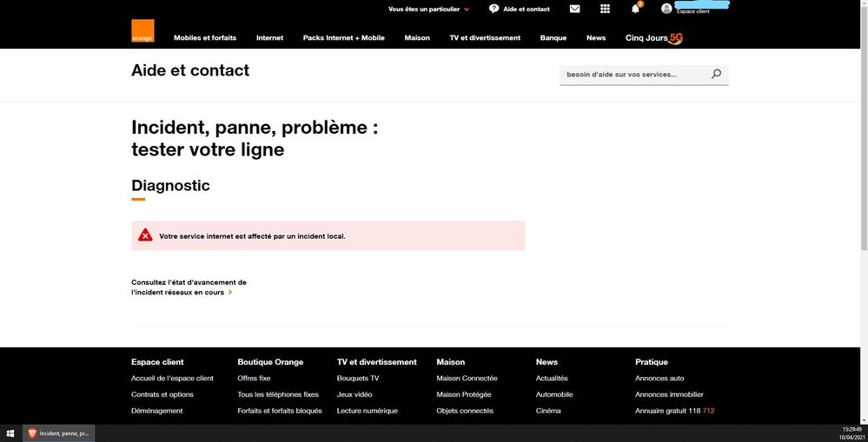Open the apps grid icon
This screenshot has height=442, width=868.
click(x=605, y=9)
